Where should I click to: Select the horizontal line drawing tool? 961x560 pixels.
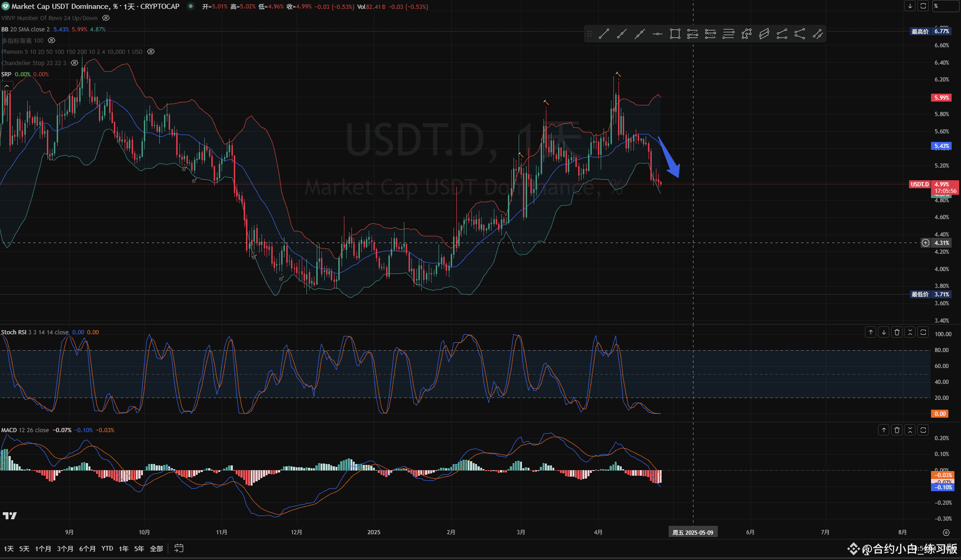pos(657,34)
